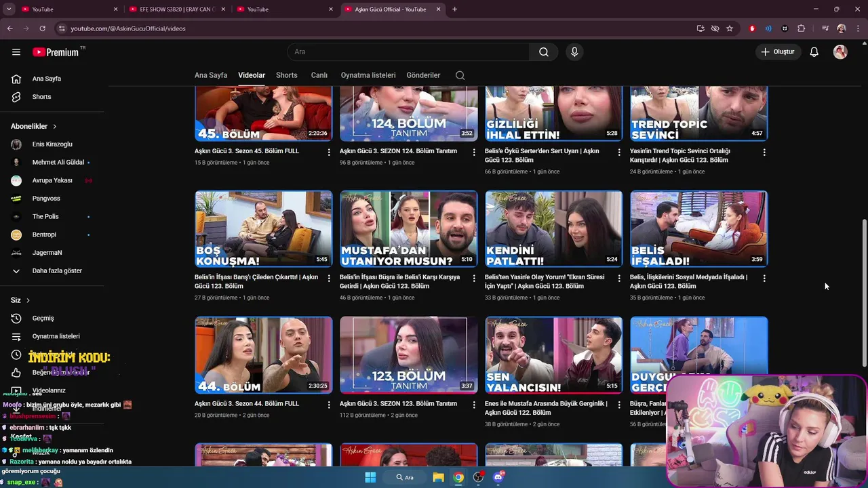Switch to Ana Sayfa channel tab

[x=211, y=75]
